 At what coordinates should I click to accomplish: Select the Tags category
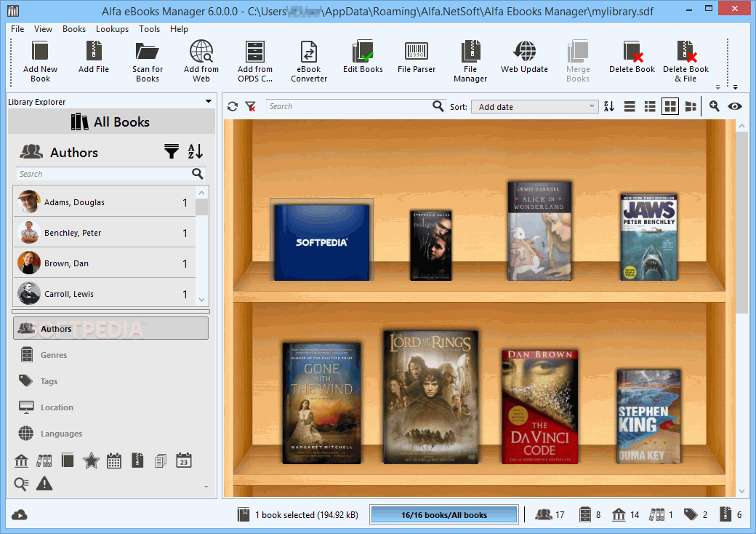(x=49, y=381)
